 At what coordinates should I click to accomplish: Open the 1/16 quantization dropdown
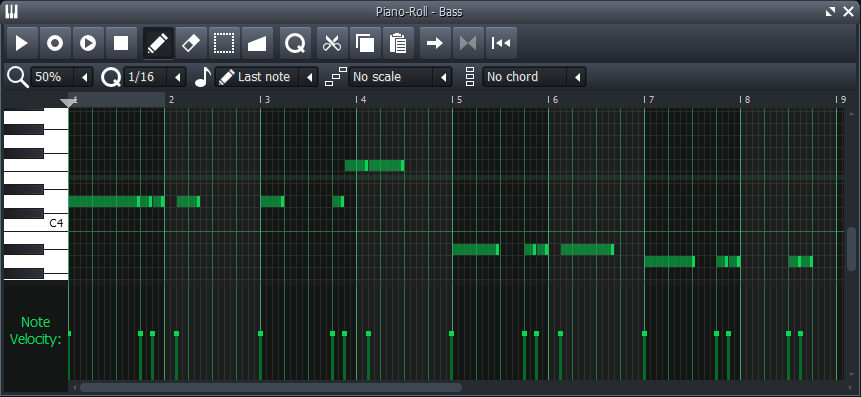pyautogui.click(x=155, y=77)
